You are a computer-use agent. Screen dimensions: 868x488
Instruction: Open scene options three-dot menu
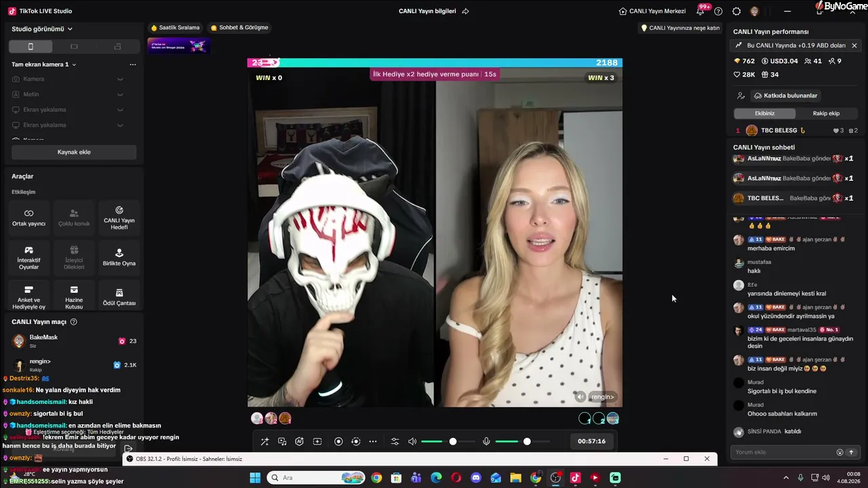tap(133, 64)
